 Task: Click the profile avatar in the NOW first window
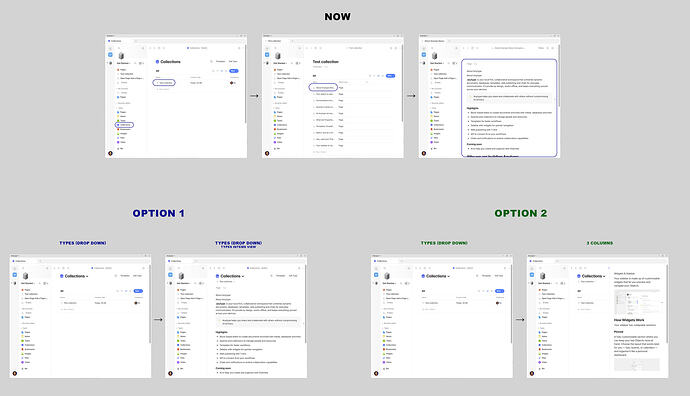(110, 153)
